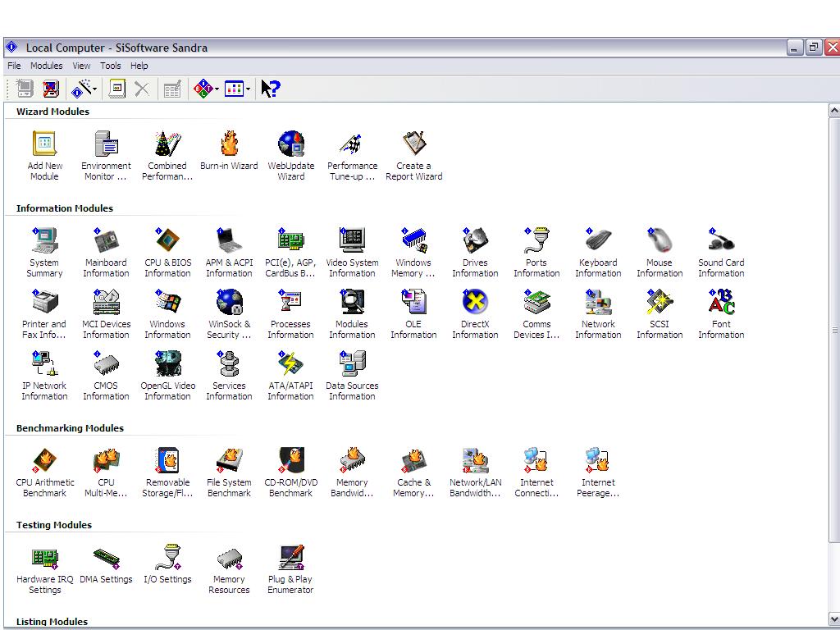Select the WinSock & Security module
840x630 pixels.
click(x=229, y=314)
